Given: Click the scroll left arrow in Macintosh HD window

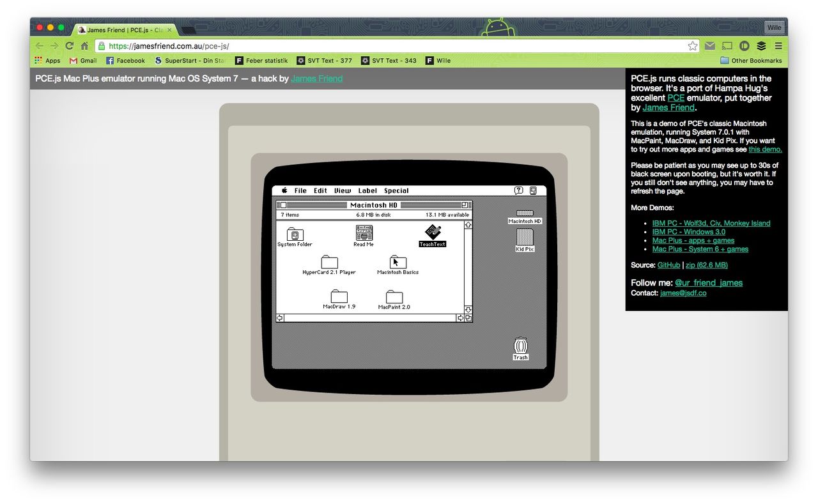Looking at the screenshot, I should coord(280,318).
